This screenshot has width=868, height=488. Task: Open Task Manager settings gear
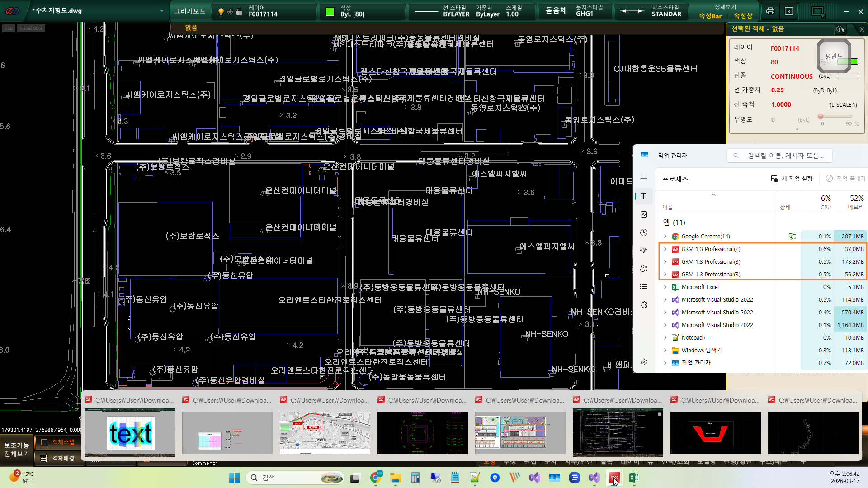644,362
